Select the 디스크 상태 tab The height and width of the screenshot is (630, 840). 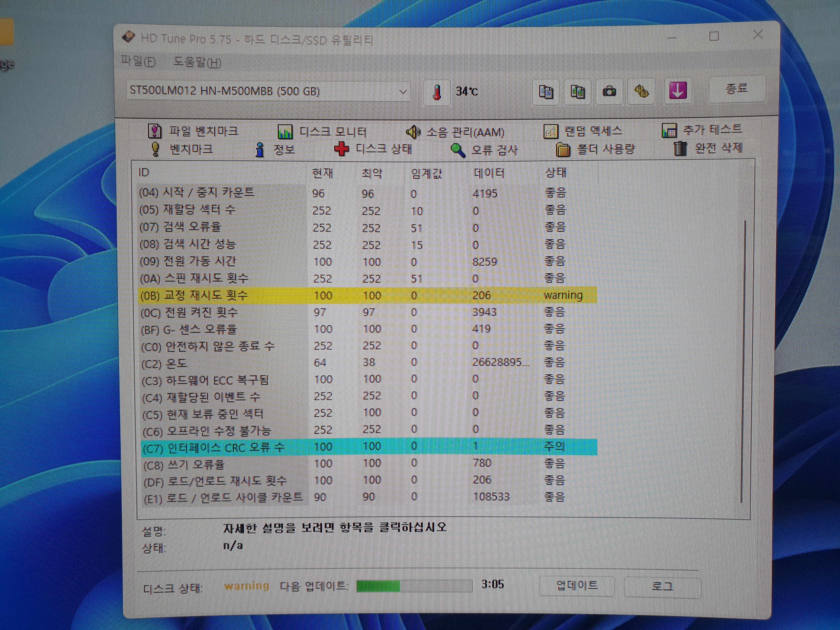373,149
